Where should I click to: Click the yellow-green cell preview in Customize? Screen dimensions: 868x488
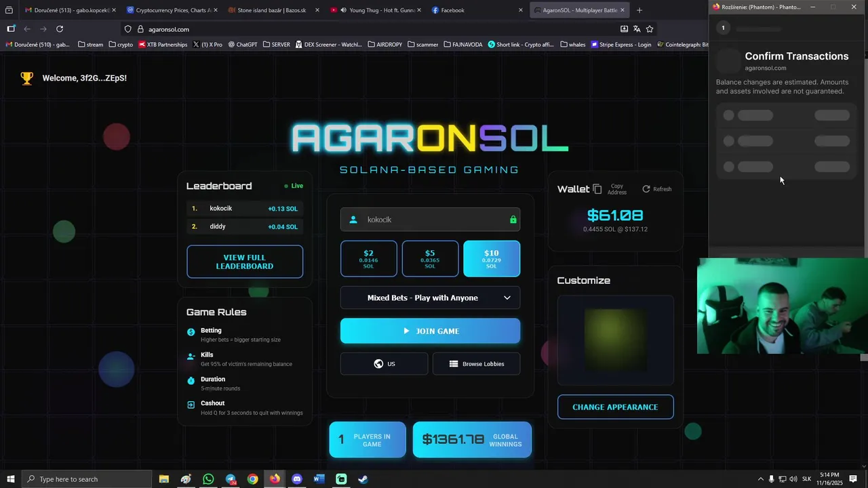click(615, 340)
